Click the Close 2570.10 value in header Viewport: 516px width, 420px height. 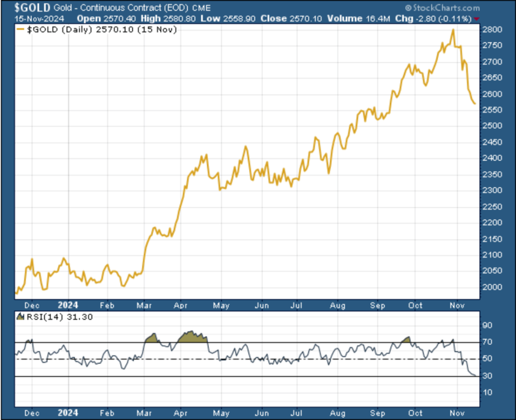(x=291, y=18)
